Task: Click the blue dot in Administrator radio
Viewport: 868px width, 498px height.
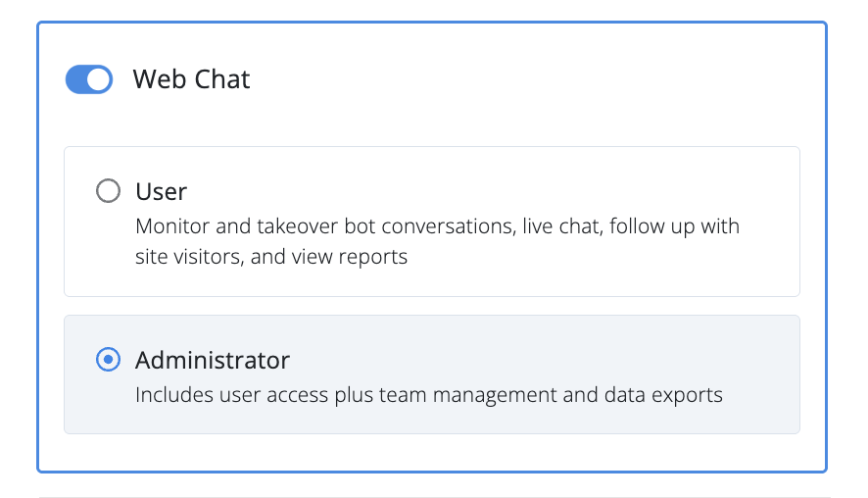Action: point(108,360)
